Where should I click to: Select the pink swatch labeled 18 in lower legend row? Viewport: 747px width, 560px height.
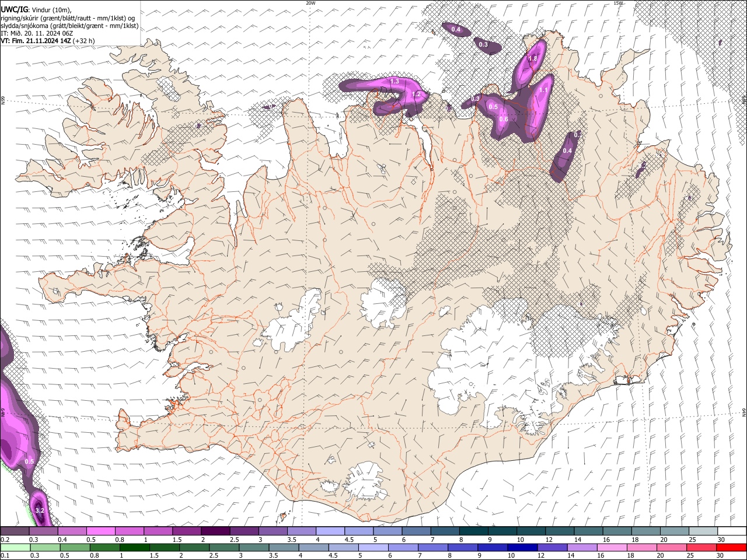click(641, 547)
